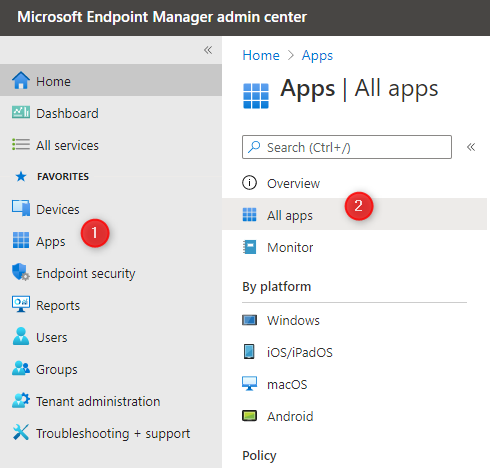The width and height of the screenshot is (490, 468).
Task: Click the Devices icon
Action: tap(21, 208)
